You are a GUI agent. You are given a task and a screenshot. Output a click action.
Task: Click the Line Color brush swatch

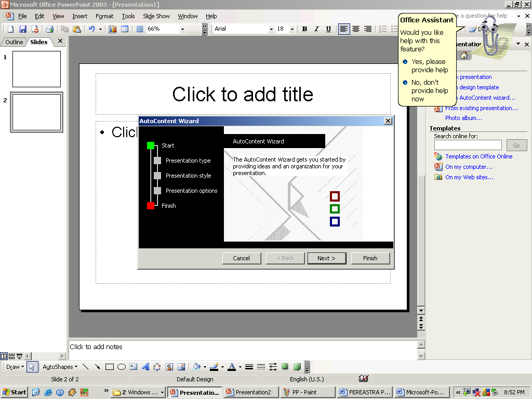tap(214, 367)
